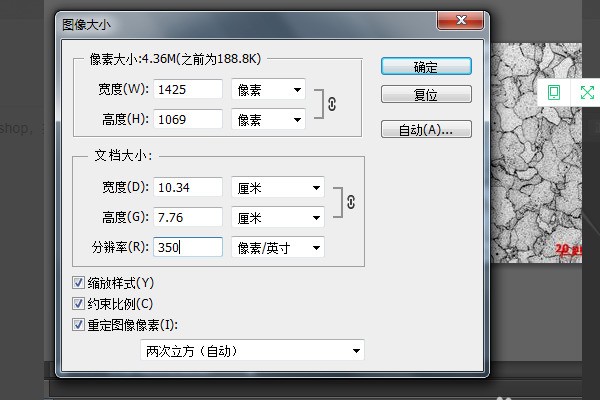Open the 像素/英寸 resolution unit dropdown
This screenshot has width=600, height=400.
point(278,247)
